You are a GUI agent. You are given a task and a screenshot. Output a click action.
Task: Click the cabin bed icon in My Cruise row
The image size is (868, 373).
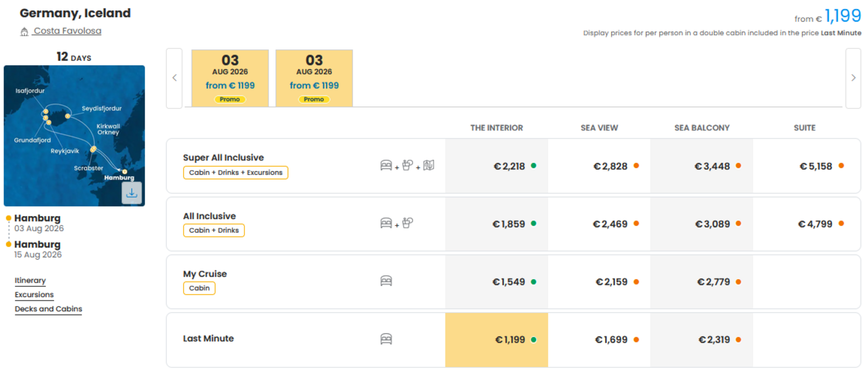click(x=386, y=281)
